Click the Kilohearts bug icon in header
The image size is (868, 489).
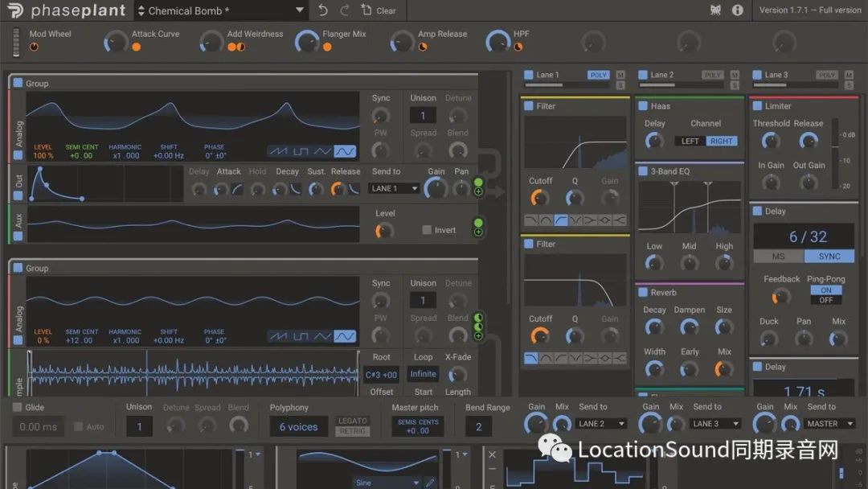pyautogui.click(x=714, y=10)
